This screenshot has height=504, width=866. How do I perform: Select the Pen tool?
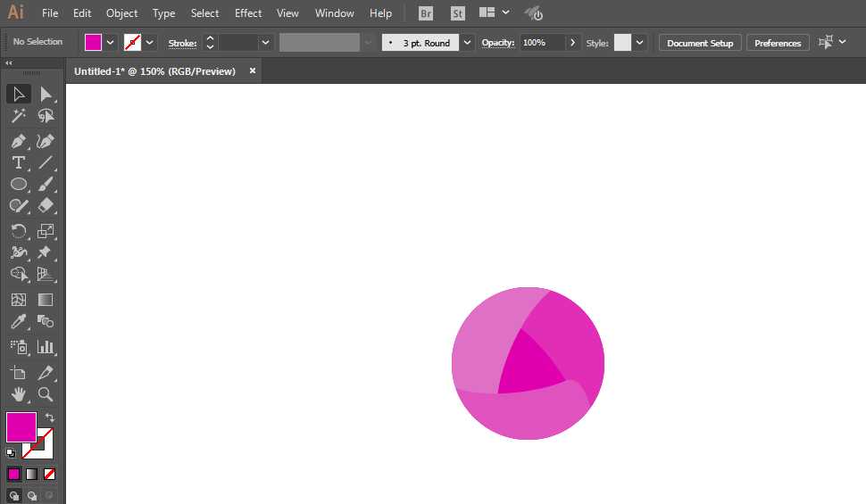point(18,141)
